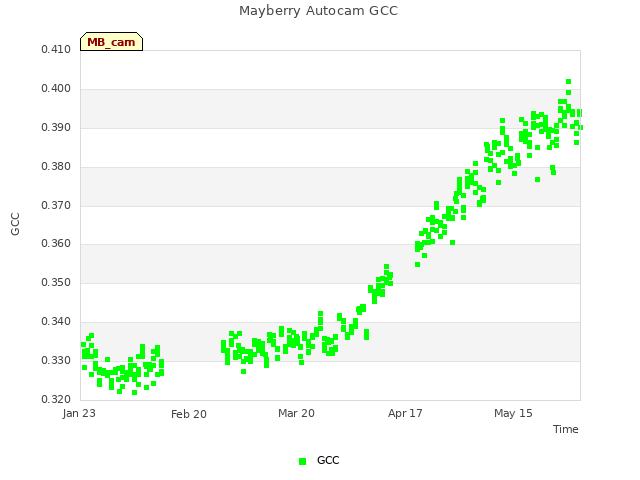The height and width of the screenshot is (480, 640).
Task: Click the GCC legend label
Action: click(x=328, y=460)
